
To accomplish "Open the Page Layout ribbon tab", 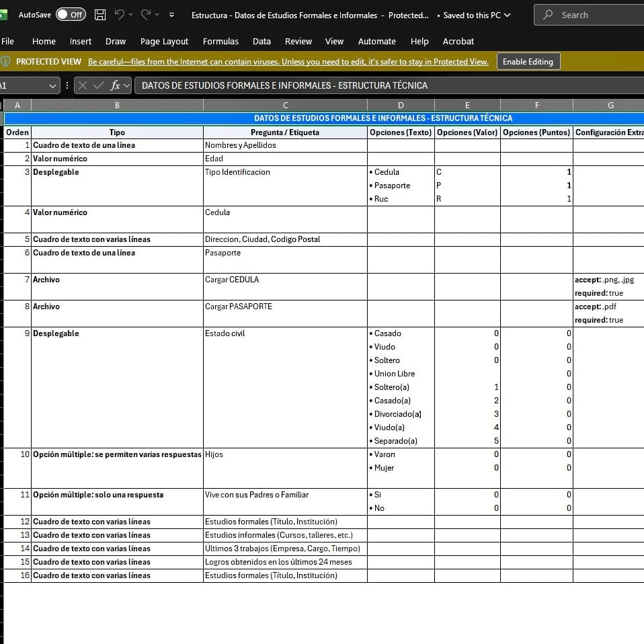I will tap(164, 42).
